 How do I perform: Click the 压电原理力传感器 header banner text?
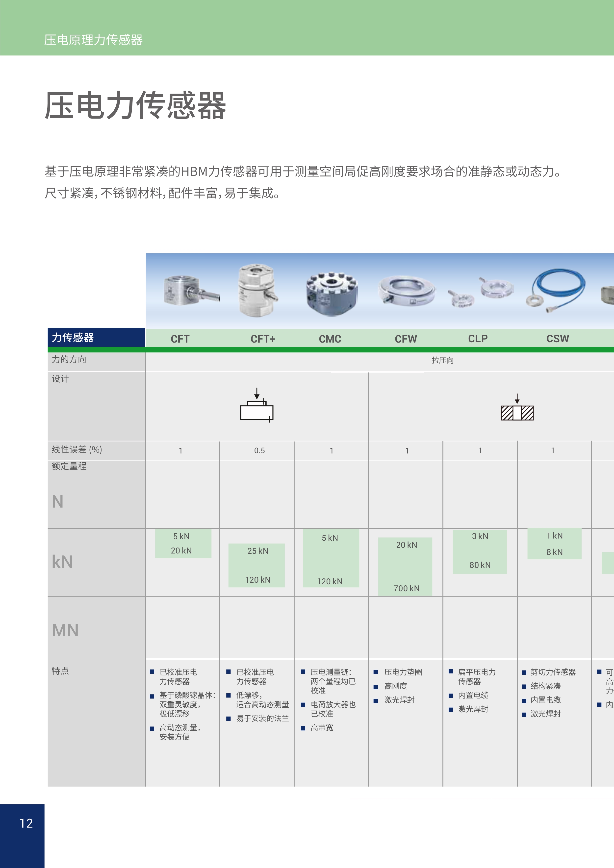coord(93,40)
